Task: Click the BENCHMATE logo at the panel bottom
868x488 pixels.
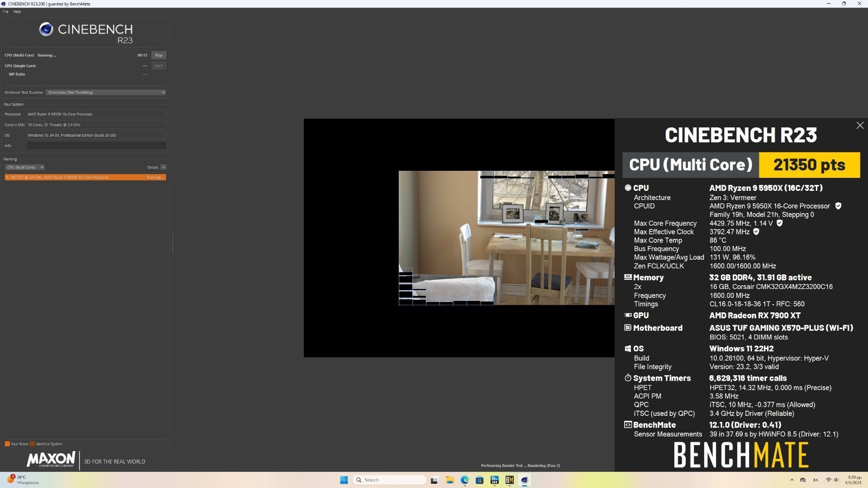Action: pos(741,455)
